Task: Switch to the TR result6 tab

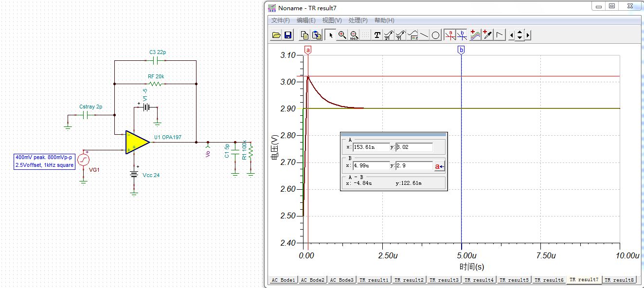Action: click(549, 280)
